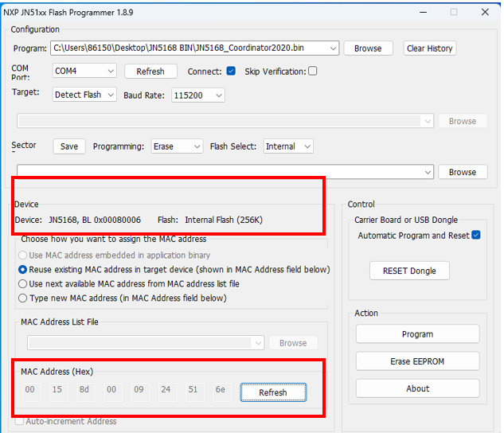Click the Clear History button
The image size is (504, 433).
tap(430, 49)
